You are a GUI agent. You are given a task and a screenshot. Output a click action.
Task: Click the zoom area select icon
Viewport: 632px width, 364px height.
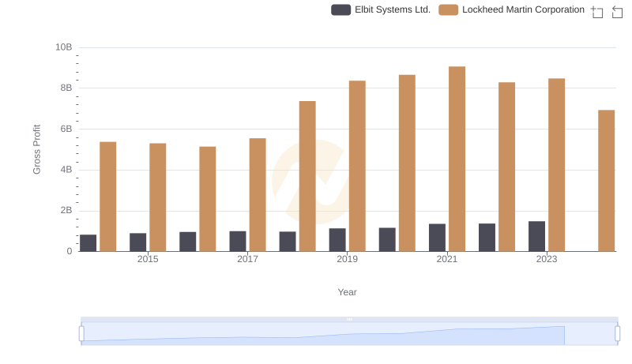[597, 12]
